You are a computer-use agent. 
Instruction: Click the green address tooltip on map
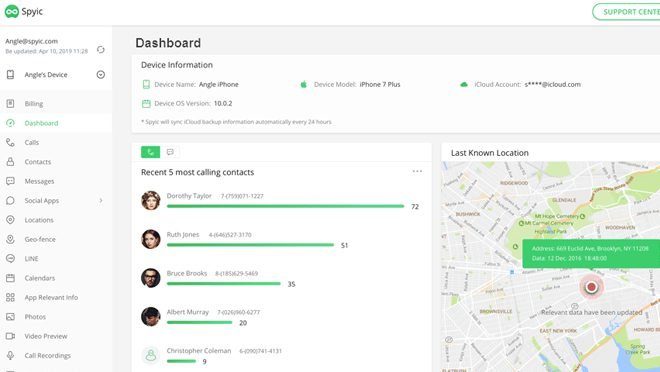point(591,253)
